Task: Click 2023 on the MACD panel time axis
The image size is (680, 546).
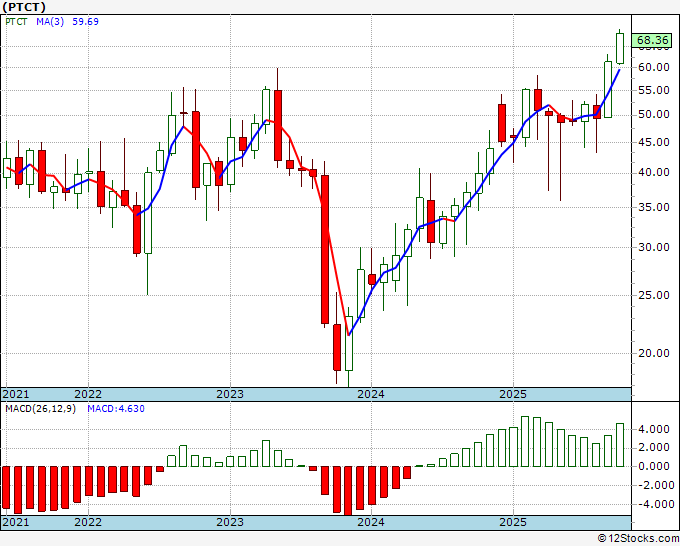Action: 230,522
